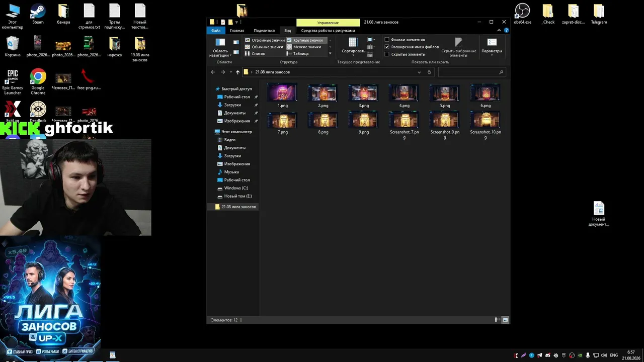Select the для стримов.txt file

(89, 17)
